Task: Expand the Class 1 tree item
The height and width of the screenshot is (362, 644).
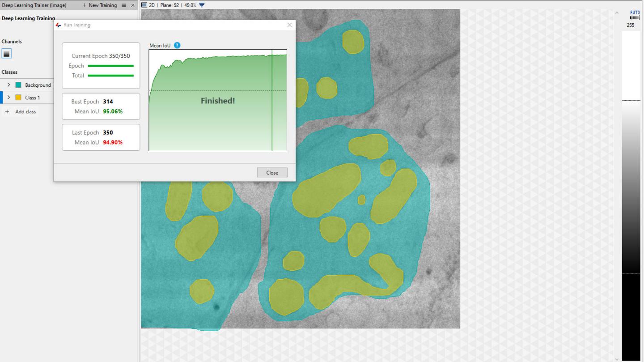Action: (x=8, y=98)
